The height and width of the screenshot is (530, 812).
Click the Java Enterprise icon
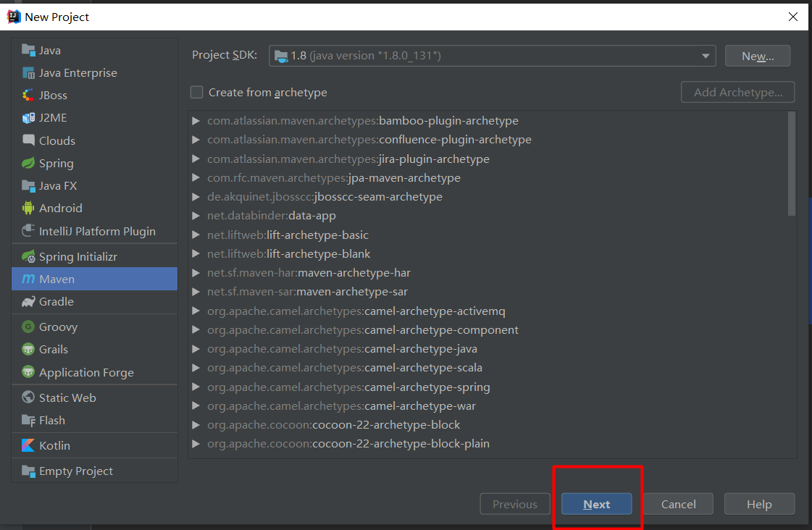click(x=28, y=73)
